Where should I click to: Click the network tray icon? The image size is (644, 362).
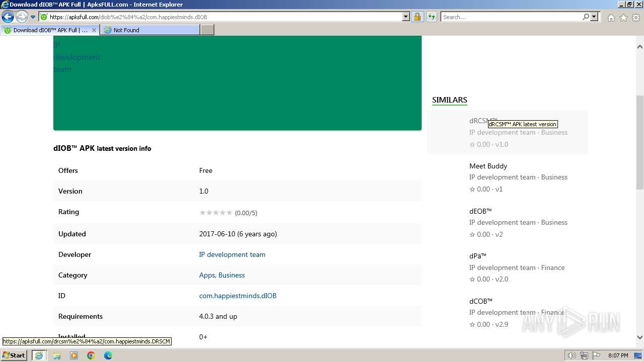coord(584,355)
